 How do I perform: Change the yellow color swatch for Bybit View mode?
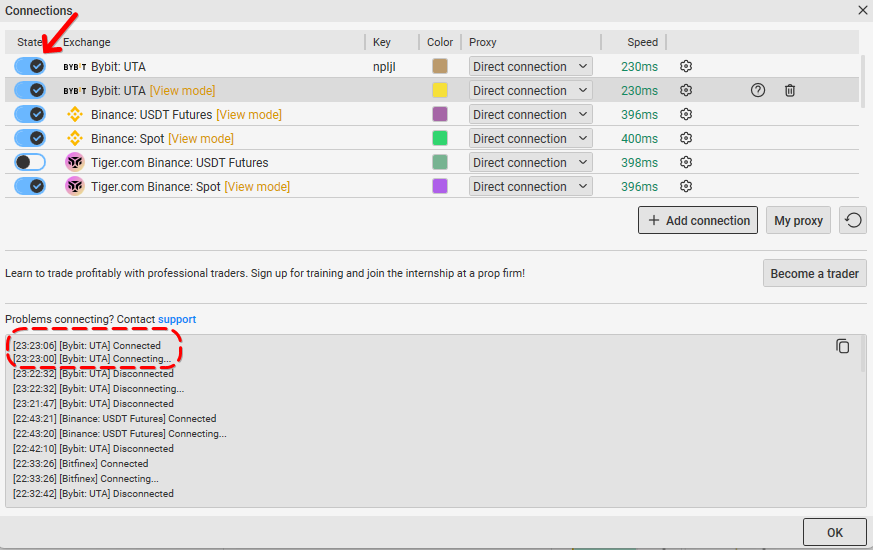(440, 90)
